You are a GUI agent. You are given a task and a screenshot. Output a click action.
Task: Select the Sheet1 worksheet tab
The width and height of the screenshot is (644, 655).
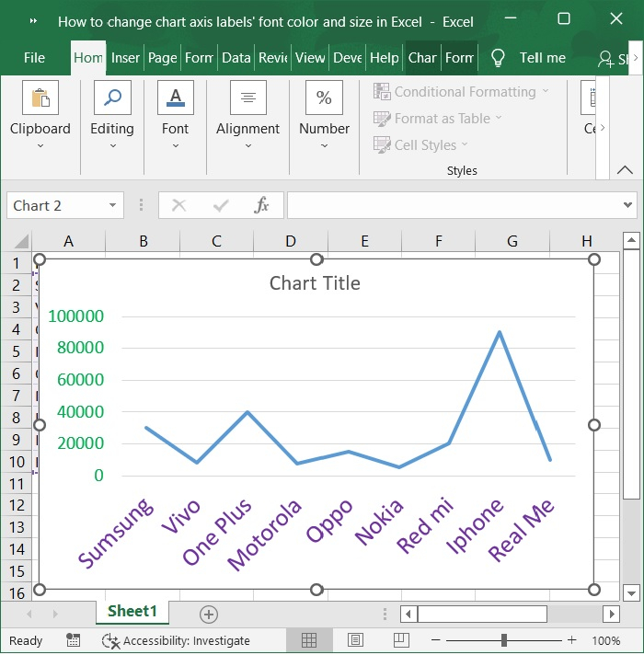132,611
